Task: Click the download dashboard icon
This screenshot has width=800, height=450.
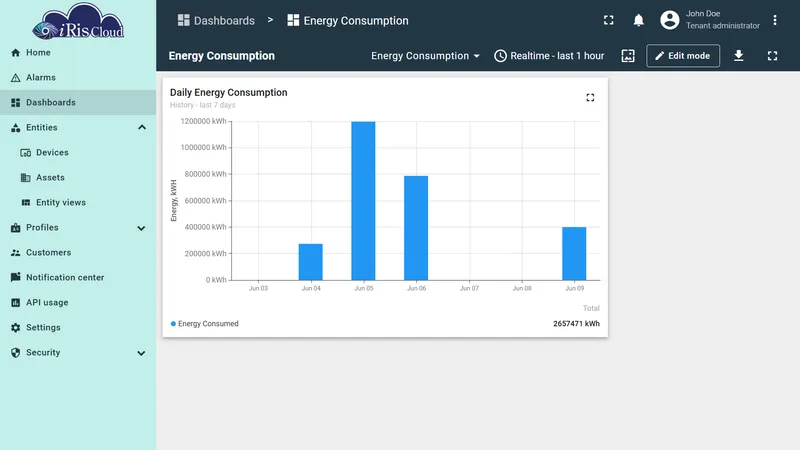Action: [x=738, y=56]
